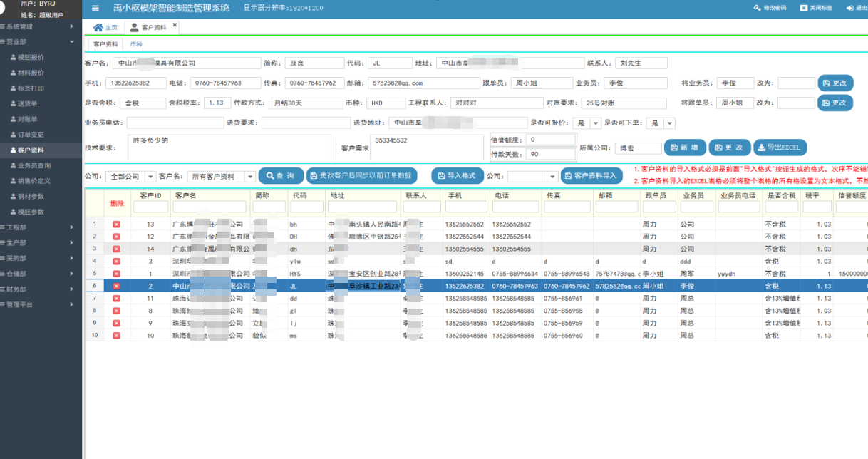Viewport: 868px width, 459px height.
Task: Switch to the 币种 sub-tab
Action: pyautogui.click(x=135, y=44)
